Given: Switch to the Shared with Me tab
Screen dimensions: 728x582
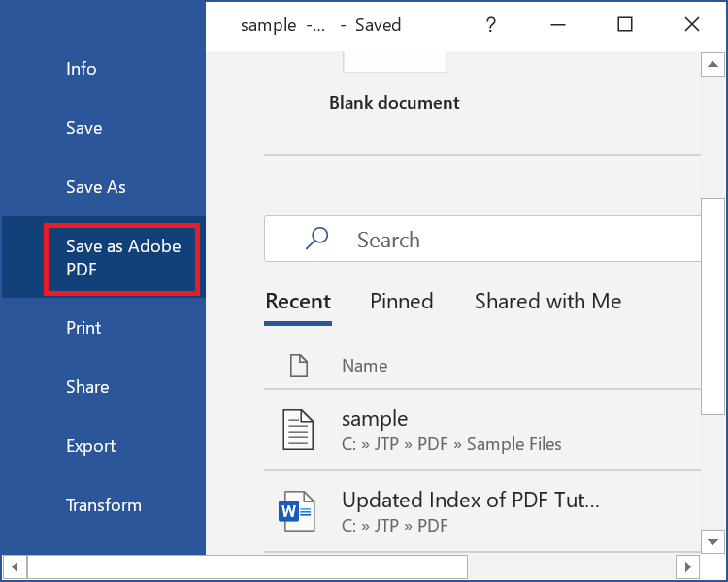Looking at the screenshot, I should coord(547,302).
